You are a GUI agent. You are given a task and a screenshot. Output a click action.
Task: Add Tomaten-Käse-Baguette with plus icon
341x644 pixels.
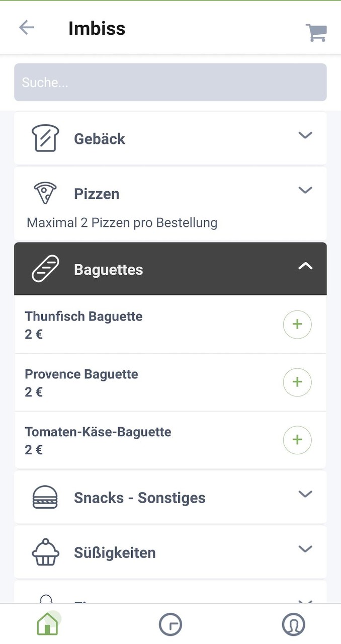click(x=297, y=440)
